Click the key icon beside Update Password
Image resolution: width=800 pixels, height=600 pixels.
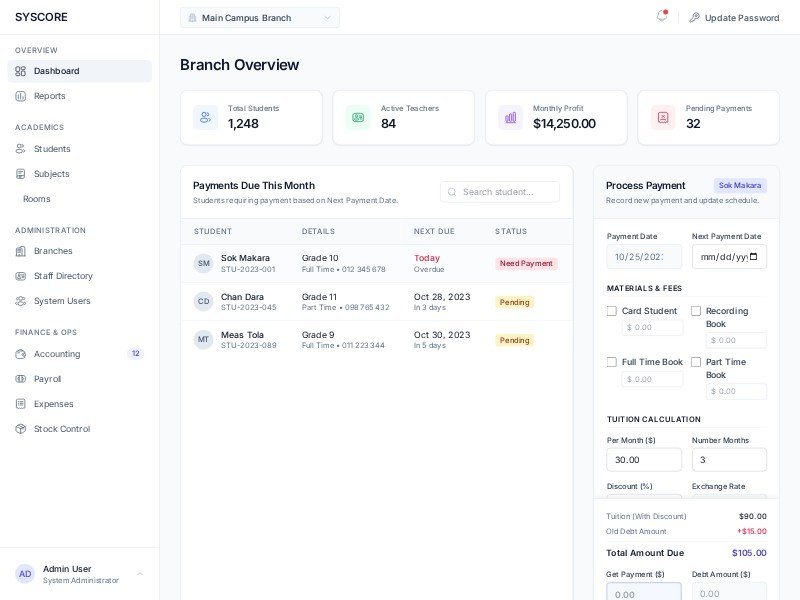(x=694, y=18)
